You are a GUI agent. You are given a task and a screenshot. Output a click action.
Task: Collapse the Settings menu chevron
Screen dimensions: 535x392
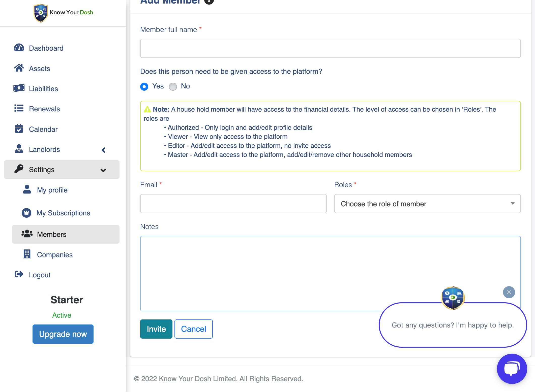103,170
